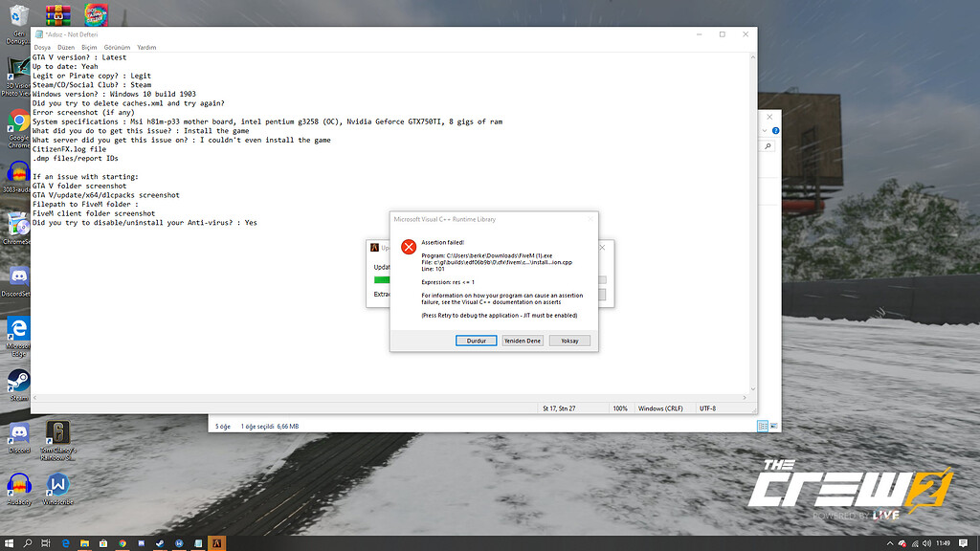Click Notepad horizontal scrollbar right arrow
Screen dimensions: 980x551
(x=745, y=397)
